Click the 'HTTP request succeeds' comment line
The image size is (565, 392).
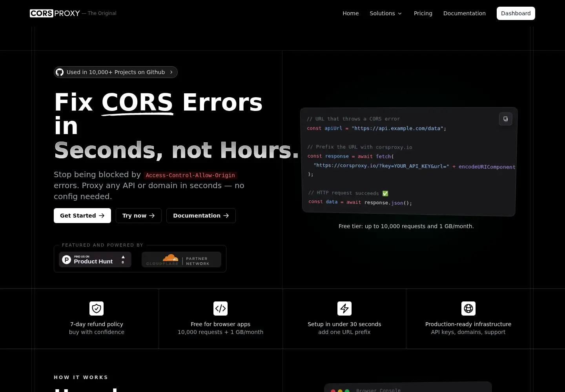[x=348, y=193]
